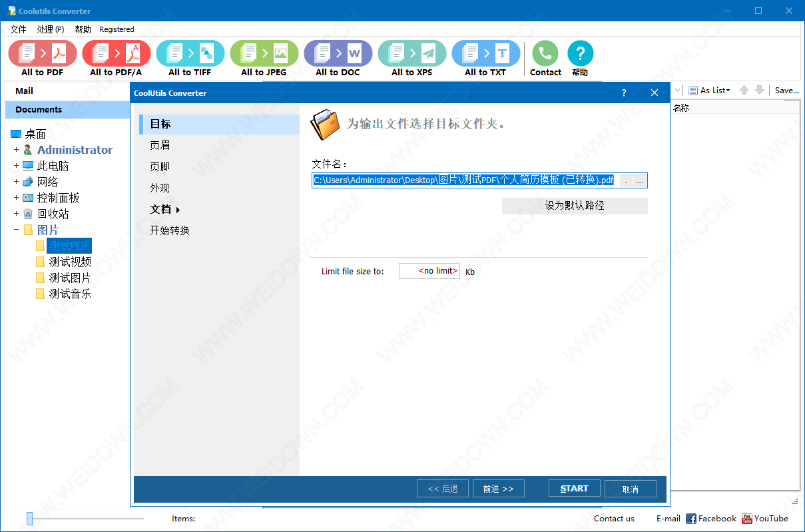
Task: Click the Administrator user icon
Action: [x=28, y=150]
